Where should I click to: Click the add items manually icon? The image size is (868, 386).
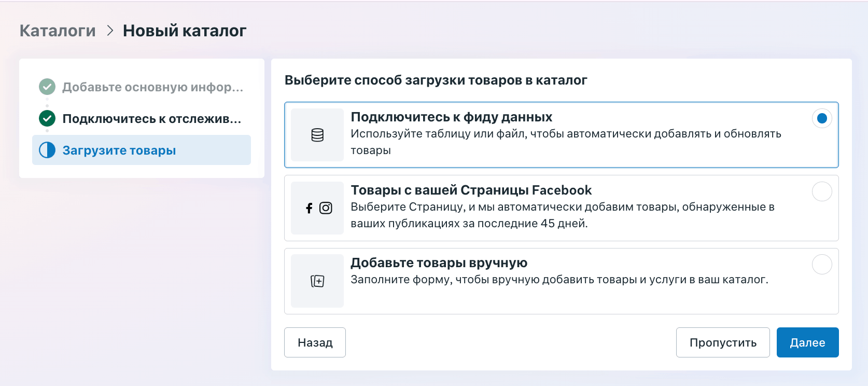(317, 281)
